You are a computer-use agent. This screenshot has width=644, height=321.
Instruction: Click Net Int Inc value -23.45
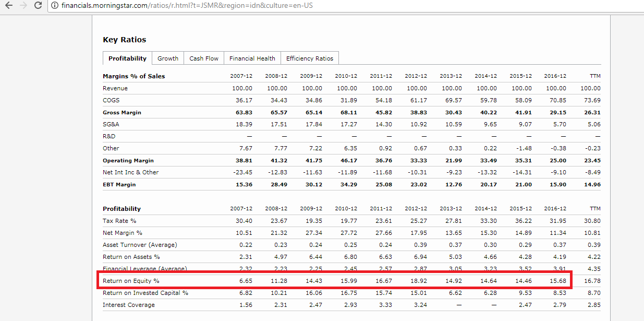[x=242, y=172]
